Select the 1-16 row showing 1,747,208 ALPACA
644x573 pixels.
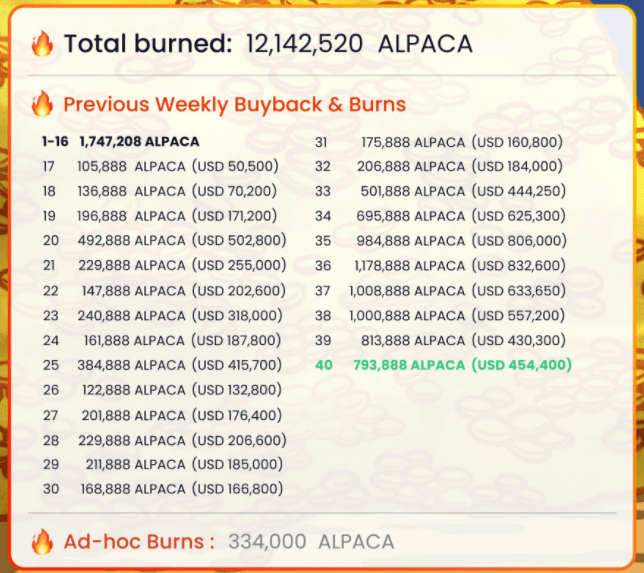click(x=120, y=142)
